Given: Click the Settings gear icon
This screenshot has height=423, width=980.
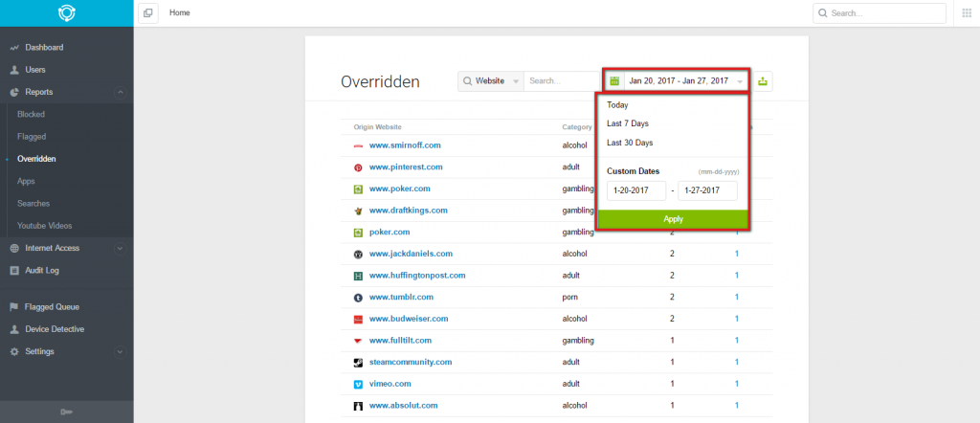Looking at the screenshot, I should 14,352.
